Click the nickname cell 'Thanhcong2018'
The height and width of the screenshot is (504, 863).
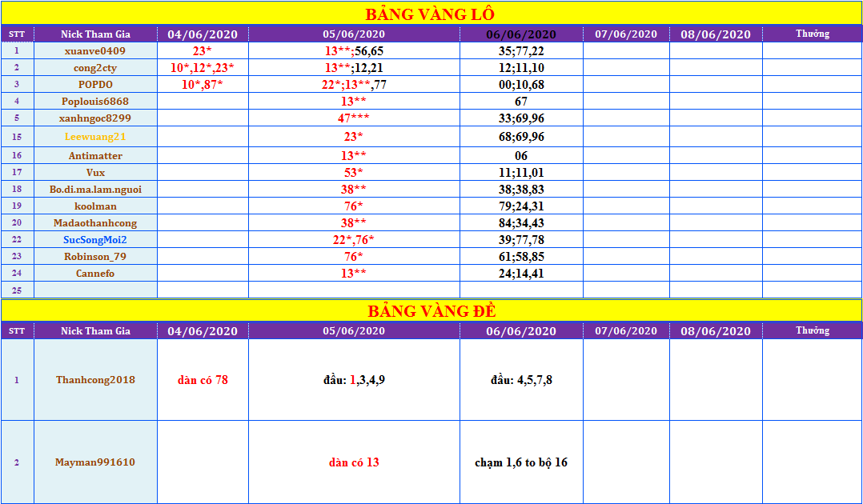(96, 380)
